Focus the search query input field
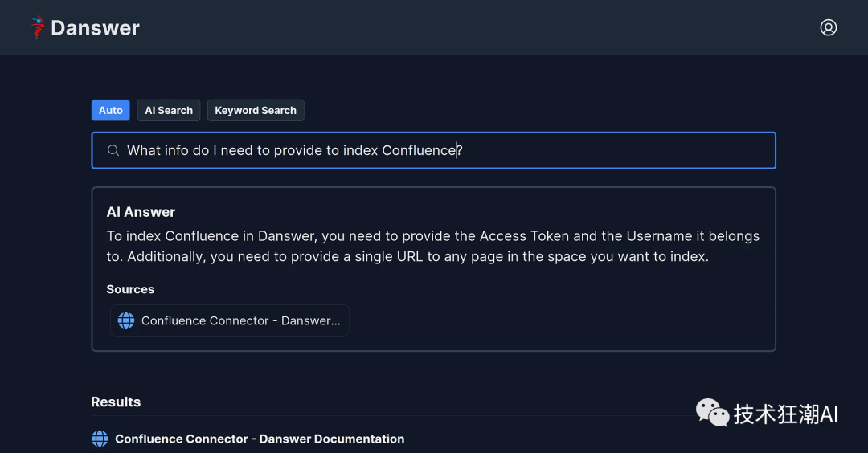This screenshot has width=868, height=453. (433, 150)
